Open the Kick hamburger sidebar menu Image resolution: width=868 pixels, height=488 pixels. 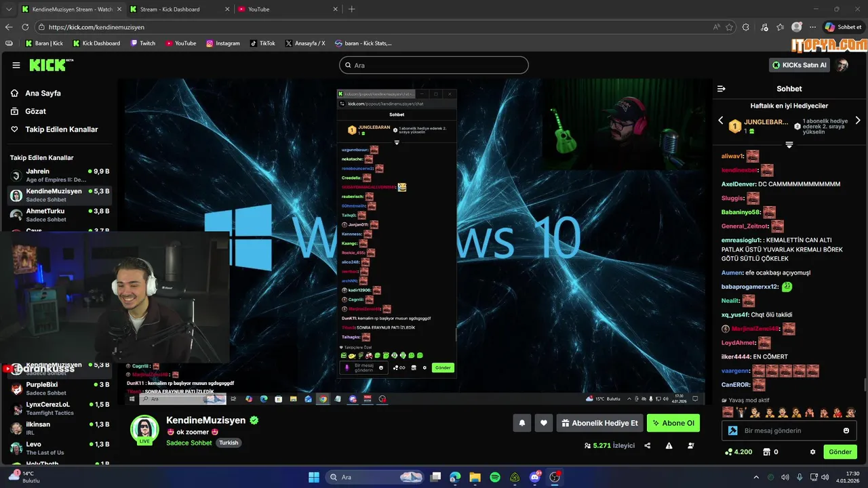(16, 65)
